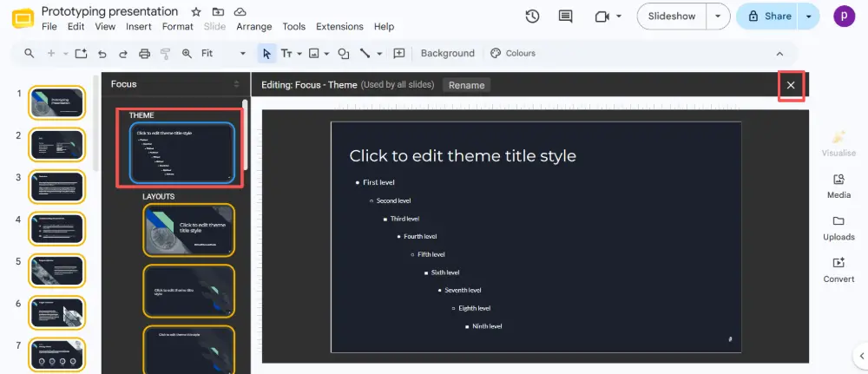Click the Google Slides home logo

click(x=23, y=18)
